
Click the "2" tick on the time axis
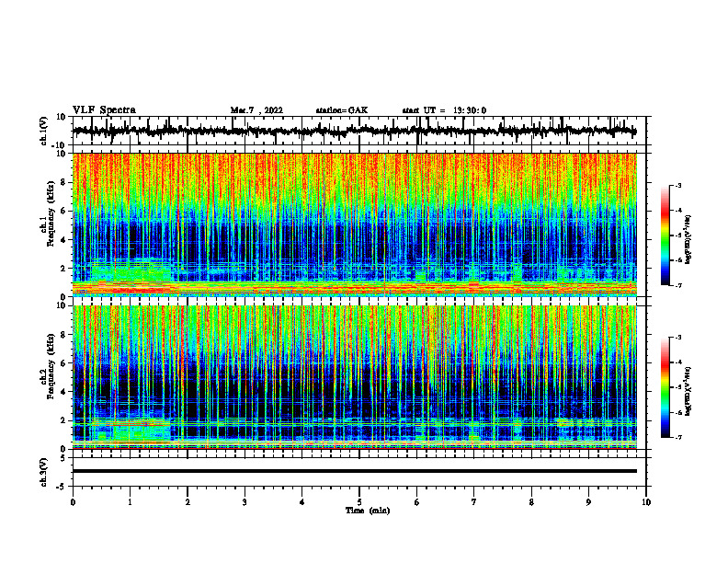(x=188, y=502)
